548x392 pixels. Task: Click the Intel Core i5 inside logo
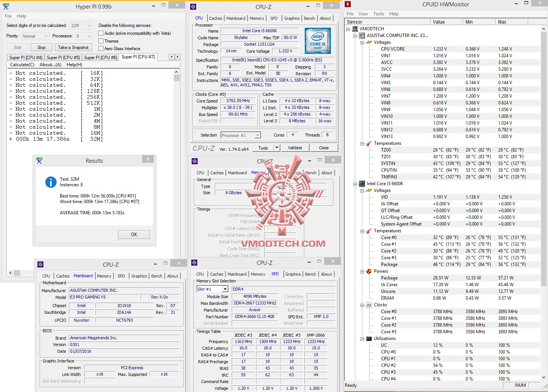317,40
